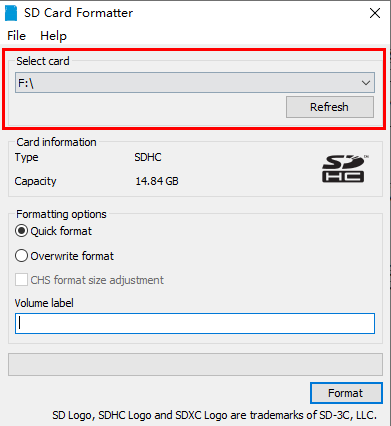This screenshot has width=391, height=426.
Task: Open the File menu
Action: pyautogui.click(x=16, y=36)
